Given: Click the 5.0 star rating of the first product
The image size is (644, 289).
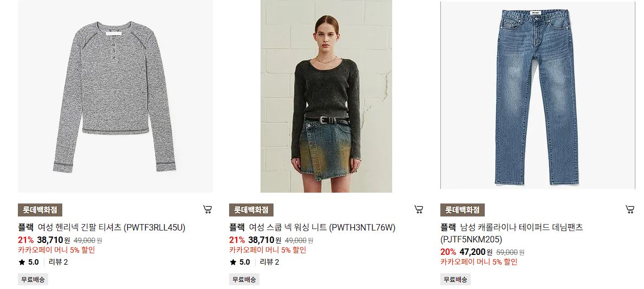Looking at the screenshot, I should 28,262.
